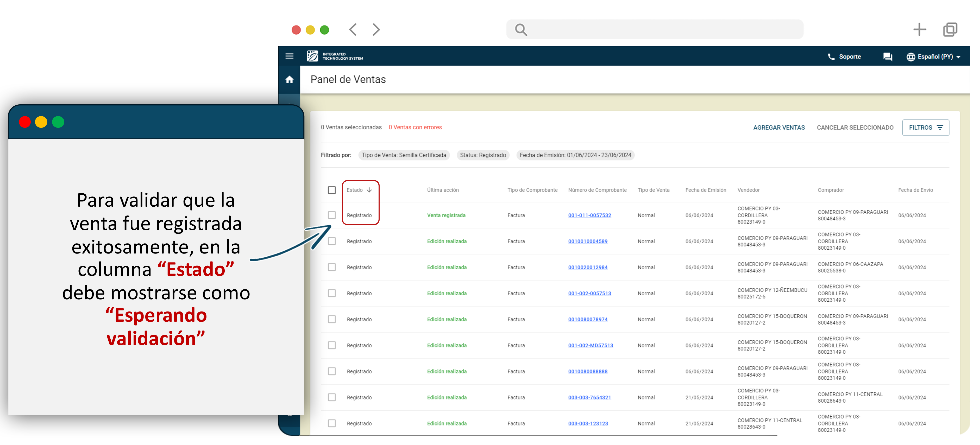Click the Soporte phone icon
Viewport: 980px width, 445px height.
(x=831, y=57)
